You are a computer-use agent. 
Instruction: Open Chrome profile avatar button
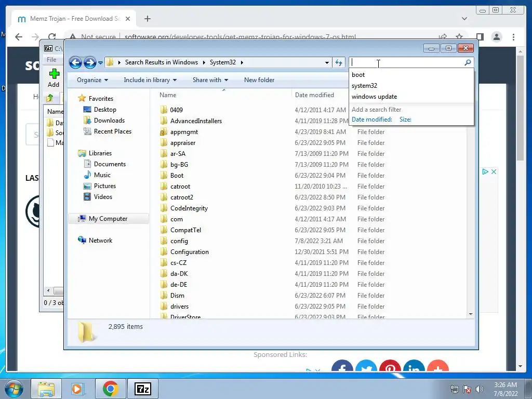click(x=496, y=37)
